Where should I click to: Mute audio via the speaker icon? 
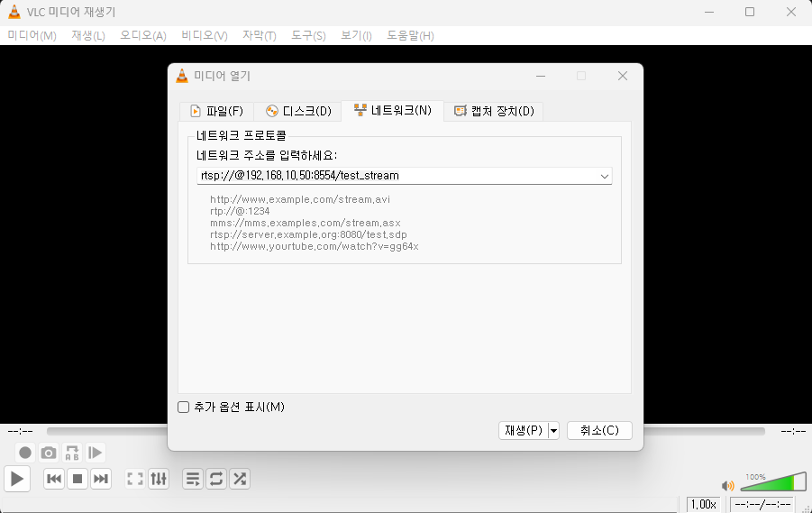click(727, 486)
